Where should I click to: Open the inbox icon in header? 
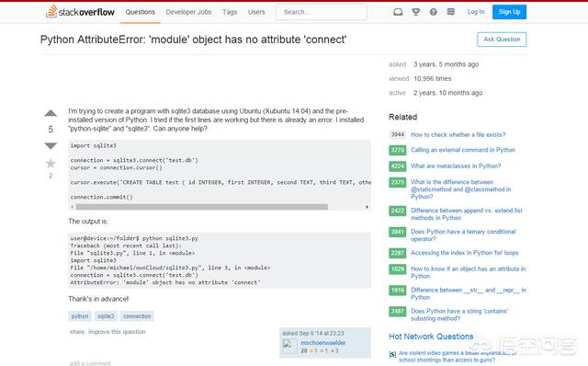398,12
